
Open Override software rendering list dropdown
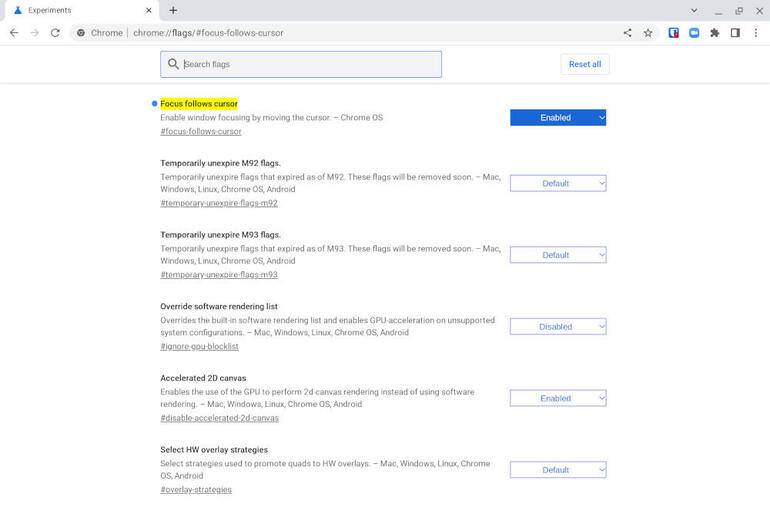coord(558,326)
